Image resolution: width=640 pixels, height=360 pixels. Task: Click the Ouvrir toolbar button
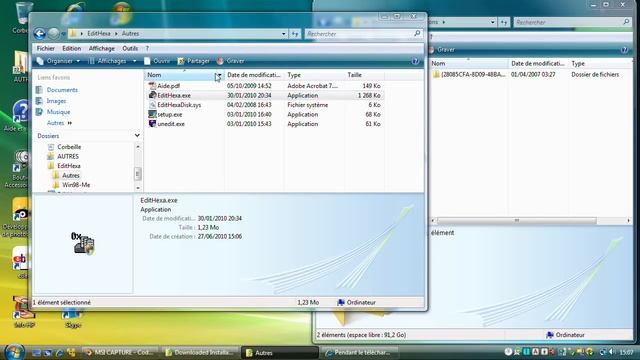click(157, 61)
